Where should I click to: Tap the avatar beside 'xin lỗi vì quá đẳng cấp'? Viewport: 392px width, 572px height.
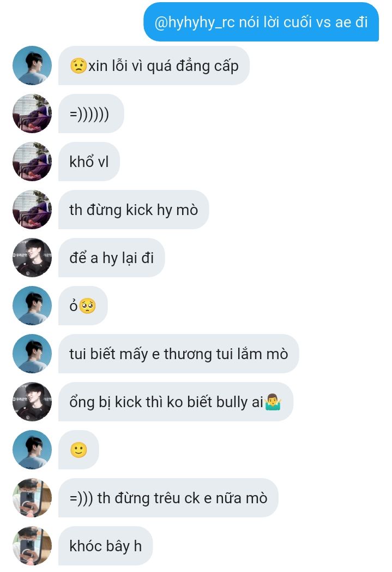click(32, 65)
